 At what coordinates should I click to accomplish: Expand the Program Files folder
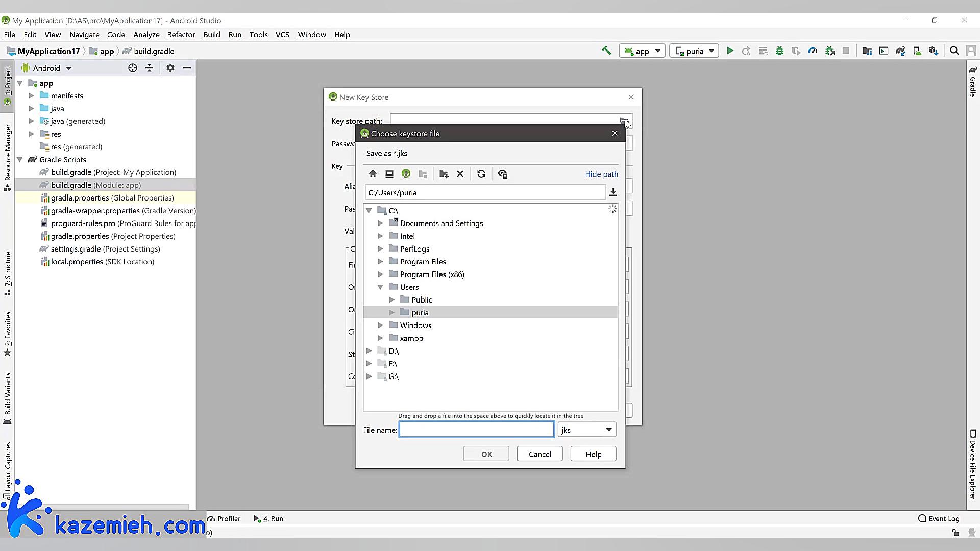pos(380,261)
